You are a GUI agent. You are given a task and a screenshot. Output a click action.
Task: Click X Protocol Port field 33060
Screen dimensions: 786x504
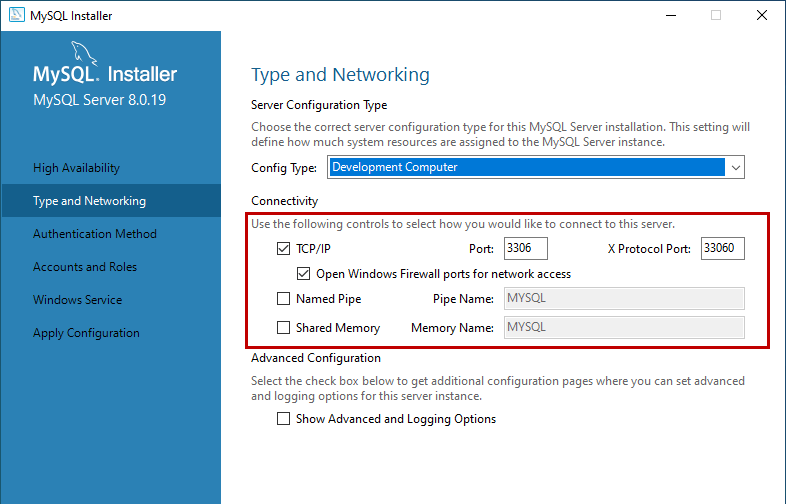pyautogui.click(x=722, y=248)
